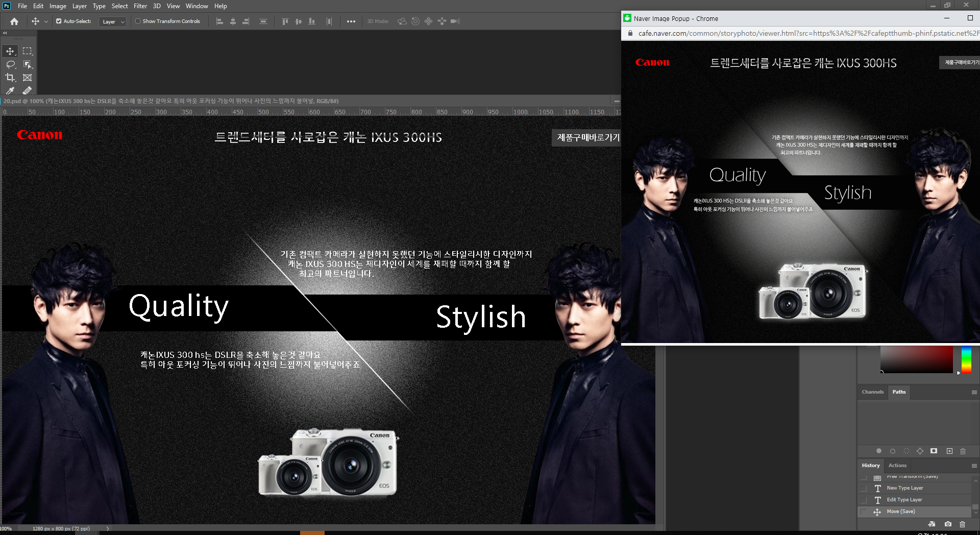
Task: Click 제품구매바로가기 button in Chrome popup
Action: tap(961, 62)
